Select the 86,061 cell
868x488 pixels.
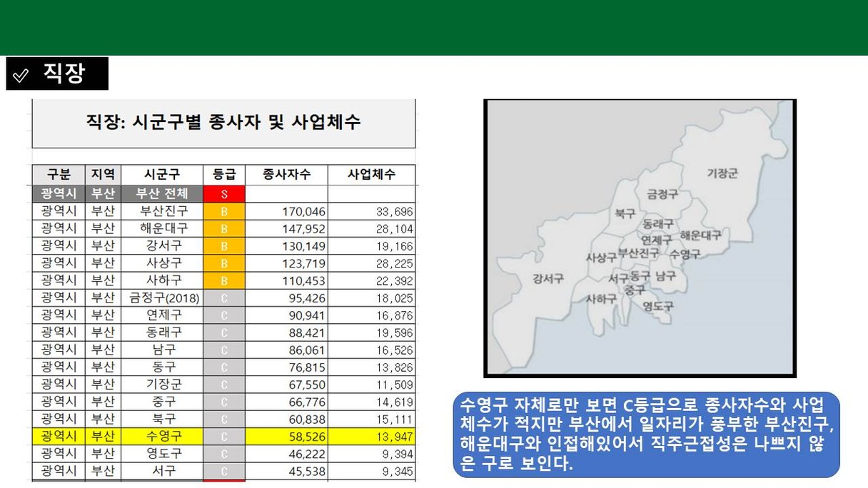tap(286, 350)
